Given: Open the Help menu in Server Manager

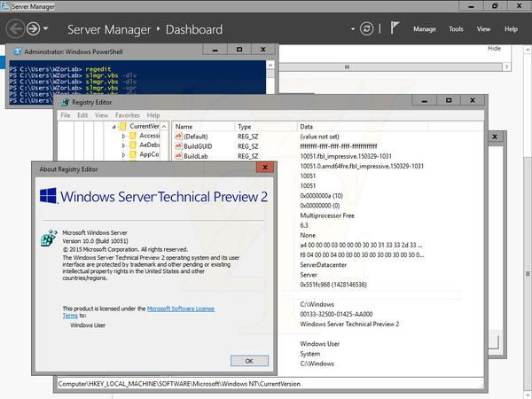Looking at the screenshot, I should coord(511,29).
